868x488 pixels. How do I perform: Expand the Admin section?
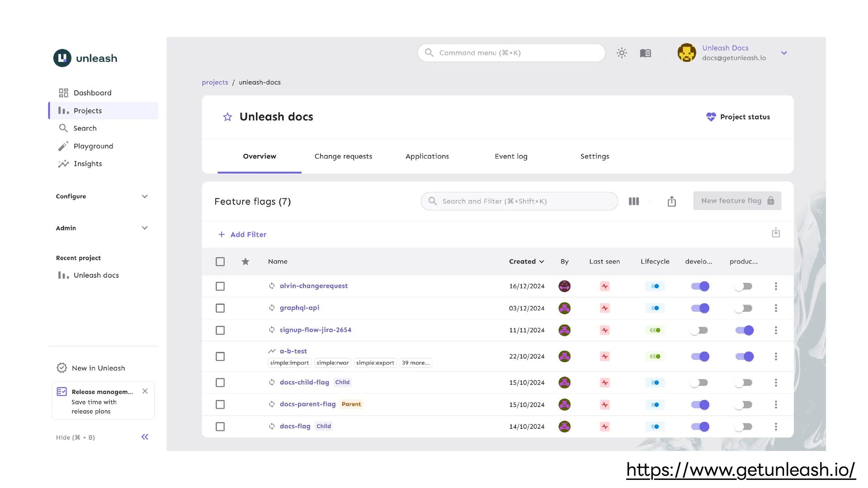point(102,228)
